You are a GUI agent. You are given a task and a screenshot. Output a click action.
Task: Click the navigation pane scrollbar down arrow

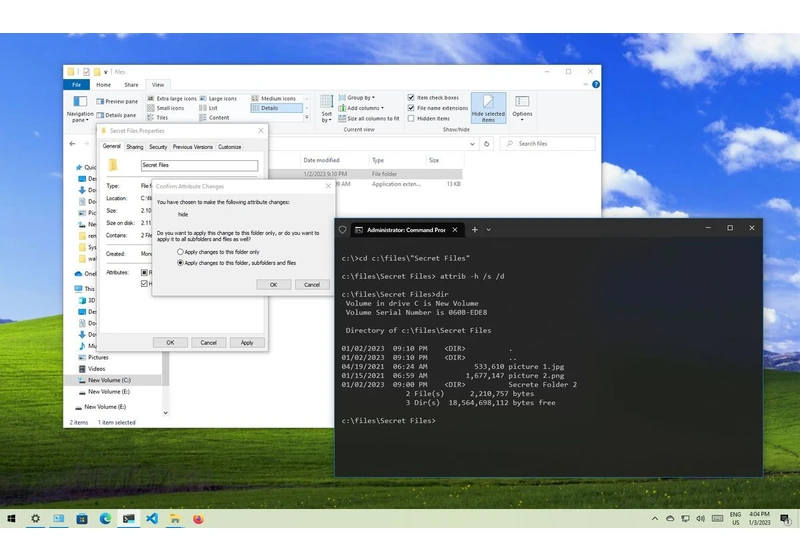click(x=165, y=413)
